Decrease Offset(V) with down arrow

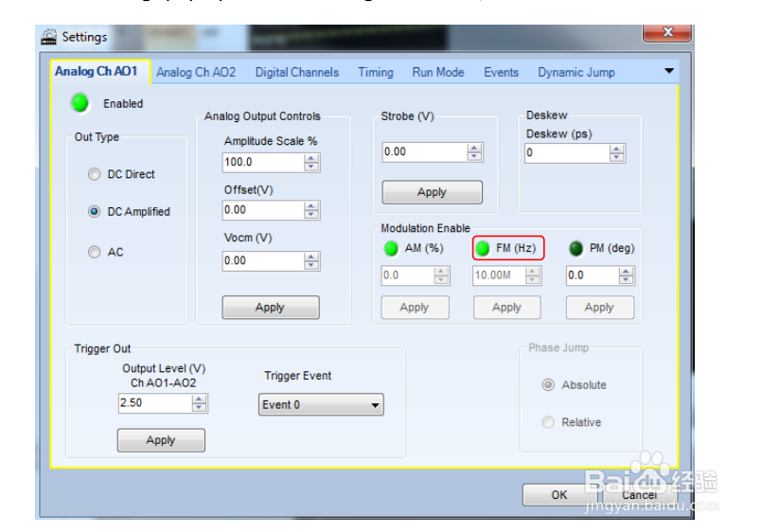[311, 214]
